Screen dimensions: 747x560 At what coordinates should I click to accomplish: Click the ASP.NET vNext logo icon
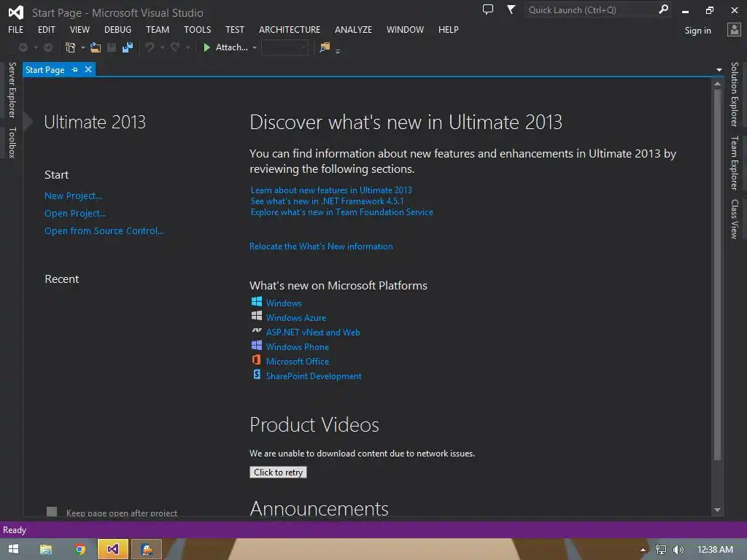(x=257, y=330)
